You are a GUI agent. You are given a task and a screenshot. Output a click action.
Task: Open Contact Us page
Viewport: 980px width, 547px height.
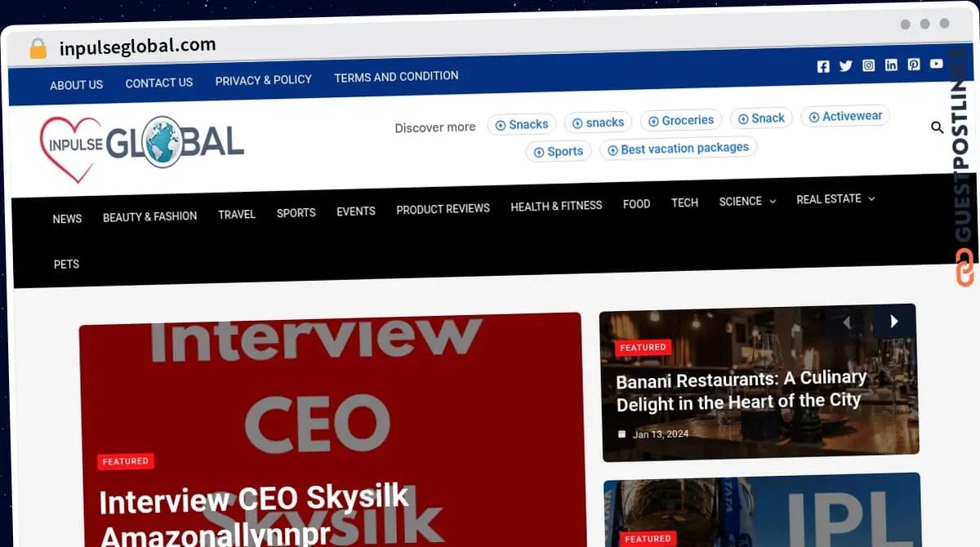tap(159, 82)
